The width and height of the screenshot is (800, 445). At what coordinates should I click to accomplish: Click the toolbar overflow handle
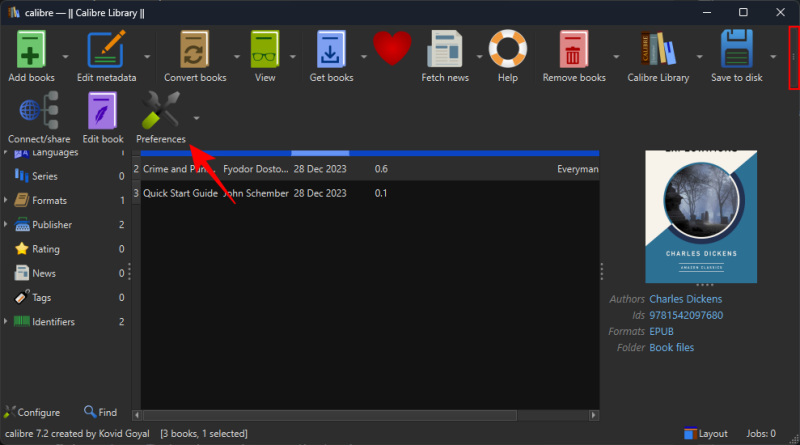click(x=793, y=57)
